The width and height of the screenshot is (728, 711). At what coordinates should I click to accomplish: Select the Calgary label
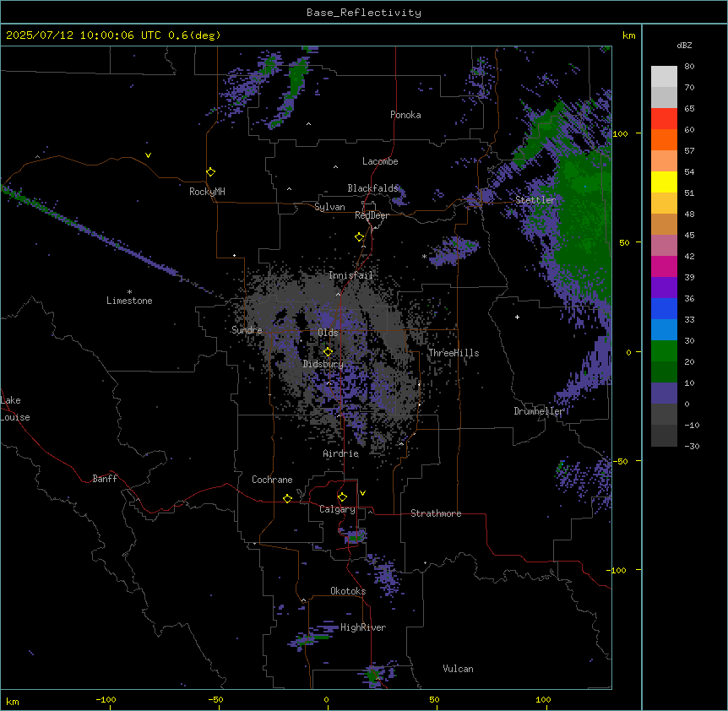[x=337, y=509]
